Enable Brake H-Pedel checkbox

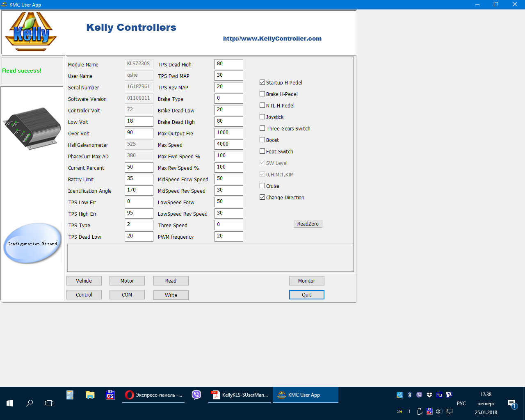[262, 94]
